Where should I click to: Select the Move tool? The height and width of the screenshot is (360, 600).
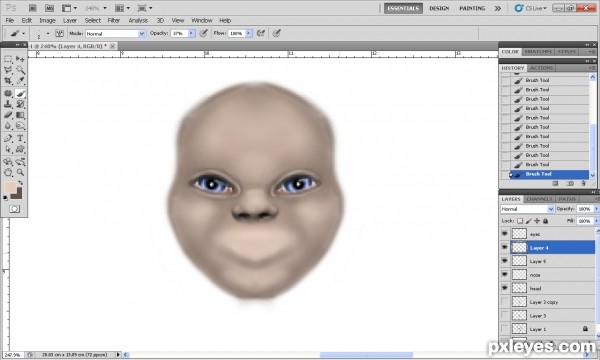(20, 59)
